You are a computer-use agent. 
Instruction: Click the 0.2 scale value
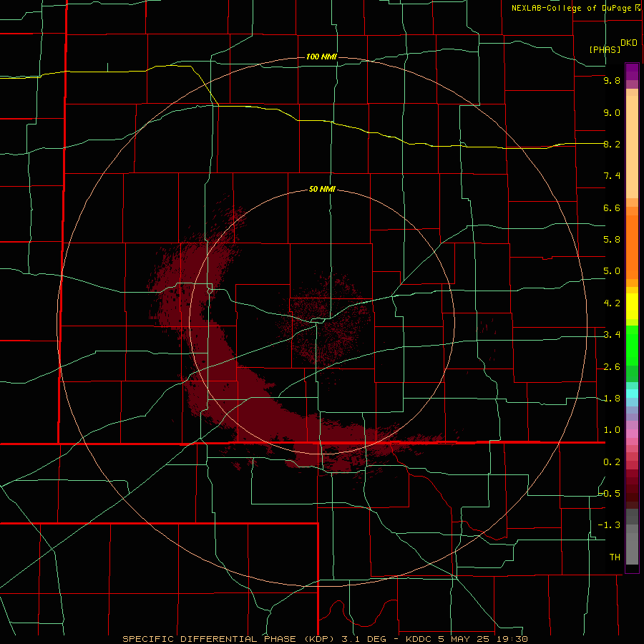coord(612,462)
